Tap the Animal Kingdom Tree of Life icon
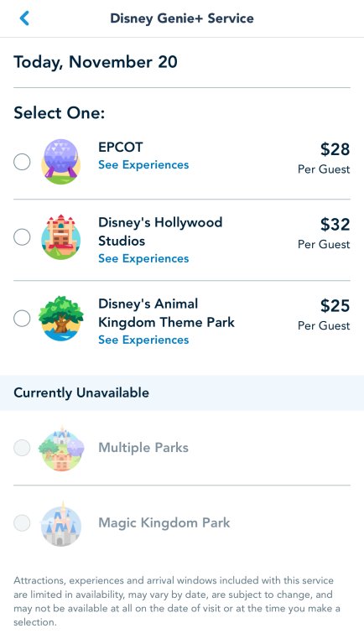 coord(60,319)
